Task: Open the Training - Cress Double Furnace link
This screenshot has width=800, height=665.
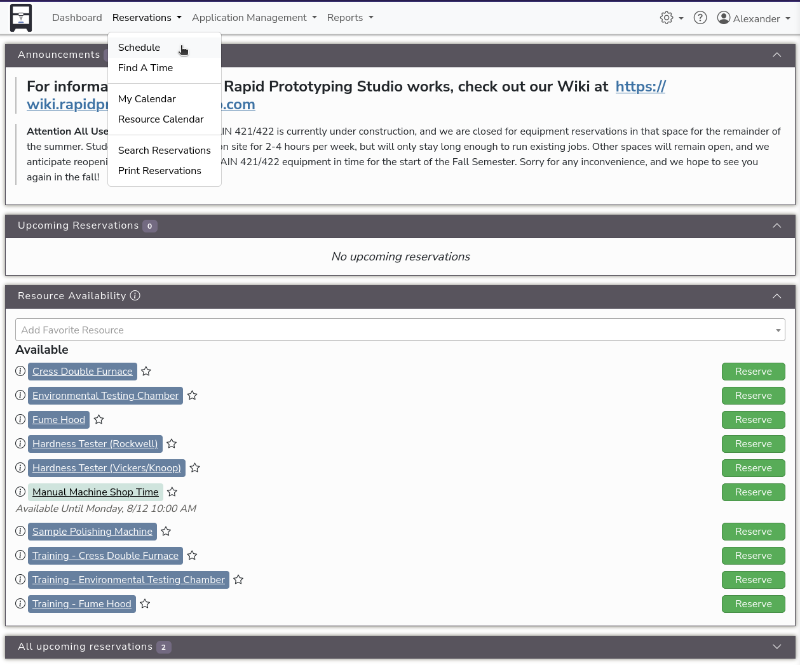Action: click(x=105, y=556)
